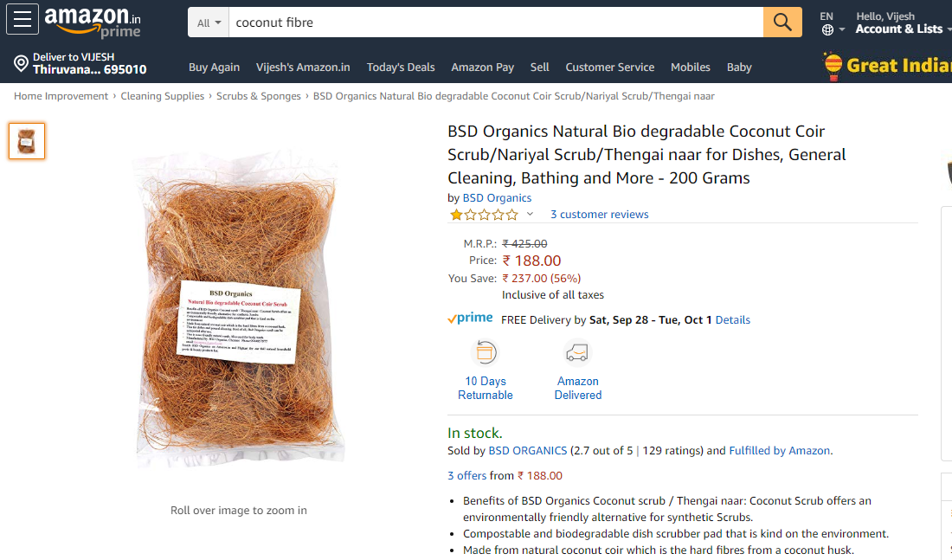The image size is (952, 560).
Task: Open the hamburger navigation menu
Action: 23,19
